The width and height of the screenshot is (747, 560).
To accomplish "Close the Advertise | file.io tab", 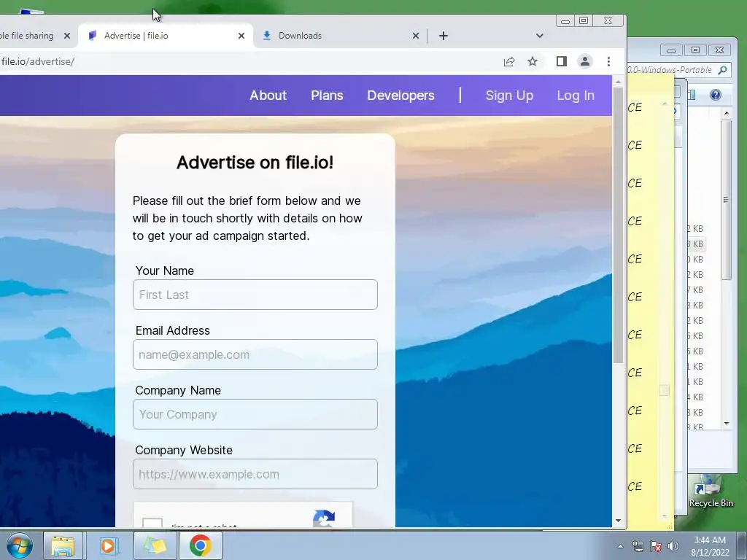I will [241, 36].
